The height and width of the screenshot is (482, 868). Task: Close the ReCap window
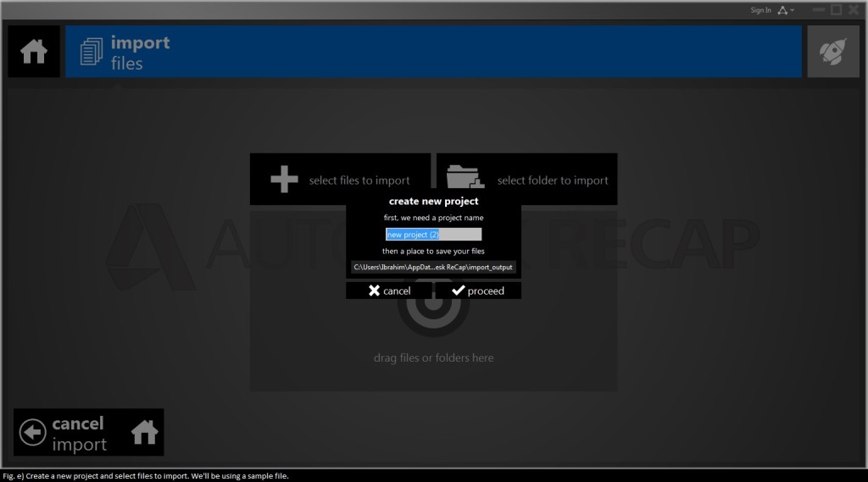point(854,9)
